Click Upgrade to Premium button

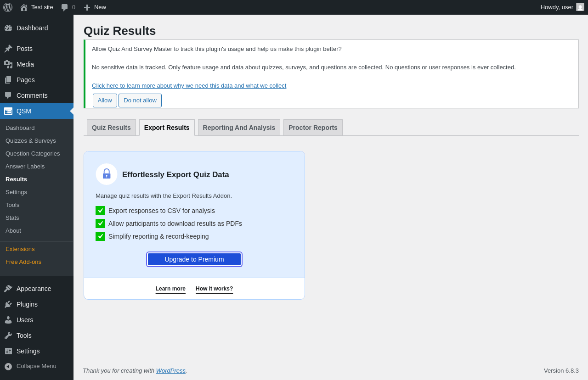[x=194, y=259]
